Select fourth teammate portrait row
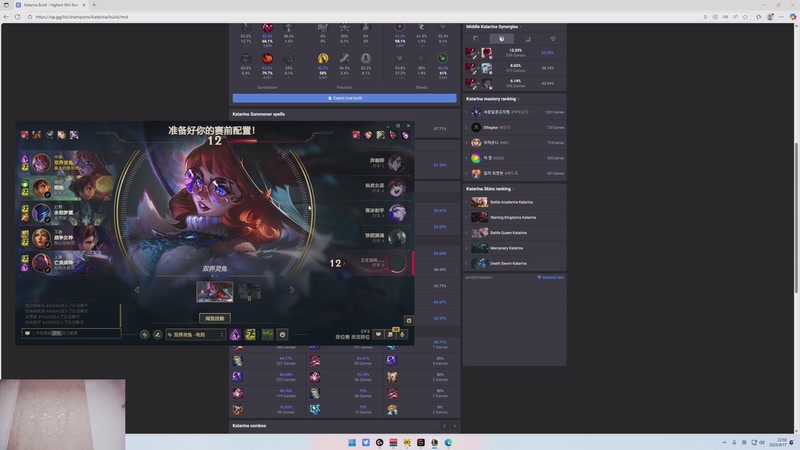 66,238
